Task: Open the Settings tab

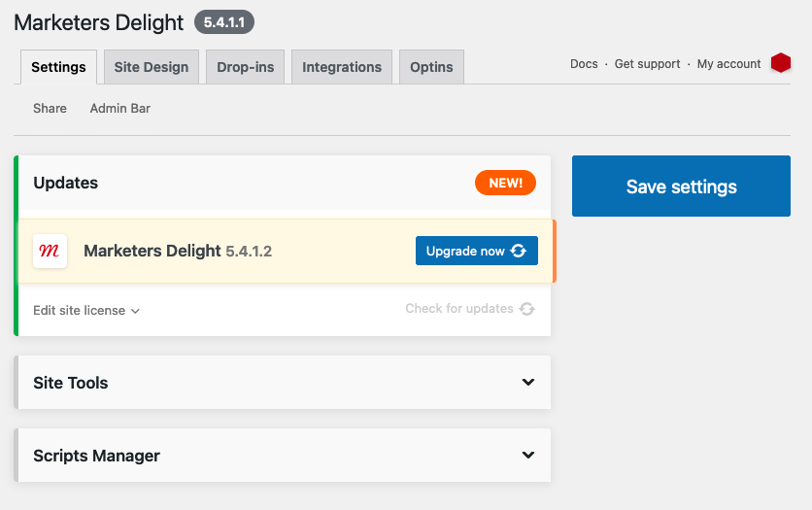Action: [58, 67]
